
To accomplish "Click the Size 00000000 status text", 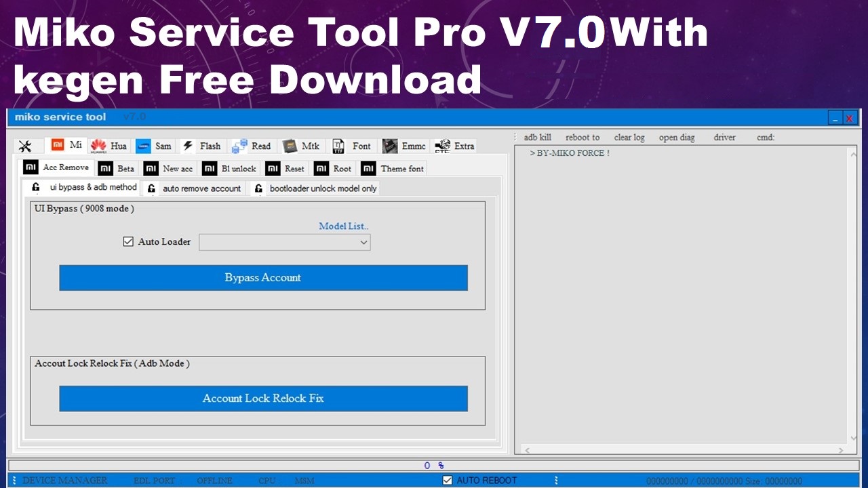I will pos(773,481).
